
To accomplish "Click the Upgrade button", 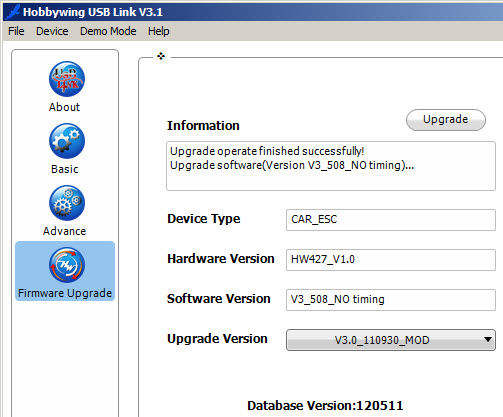I will pos(446,120).
